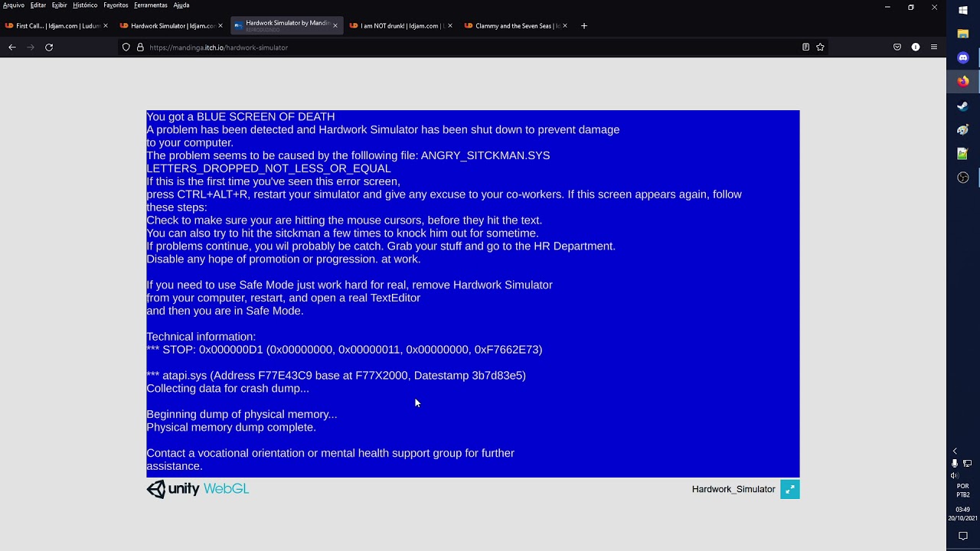
Task: Open File Explorer from the taskbar
Action: [x=963, y=34]
